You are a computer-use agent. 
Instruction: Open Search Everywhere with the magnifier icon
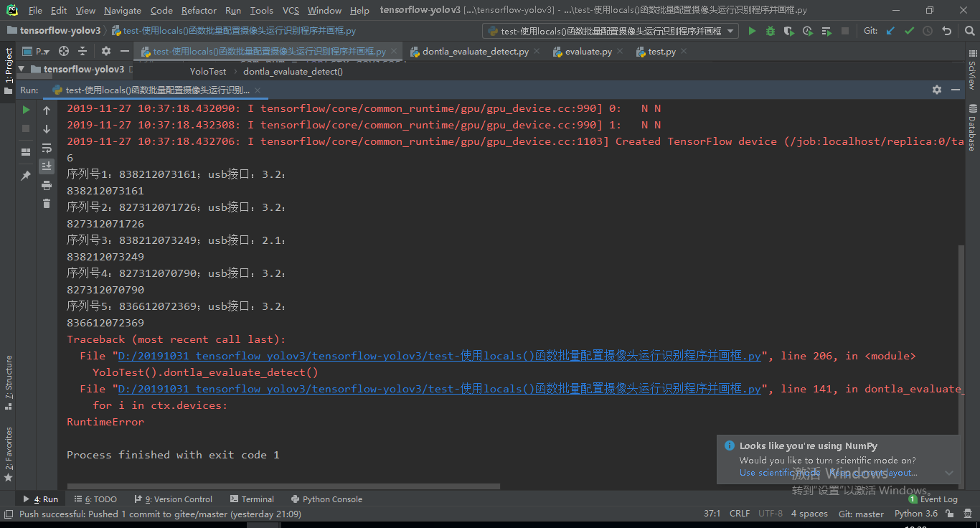(971, 31)
